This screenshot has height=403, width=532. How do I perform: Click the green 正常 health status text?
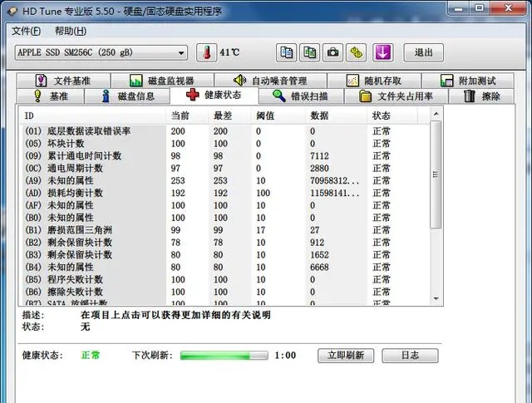[x=91, y=355]
